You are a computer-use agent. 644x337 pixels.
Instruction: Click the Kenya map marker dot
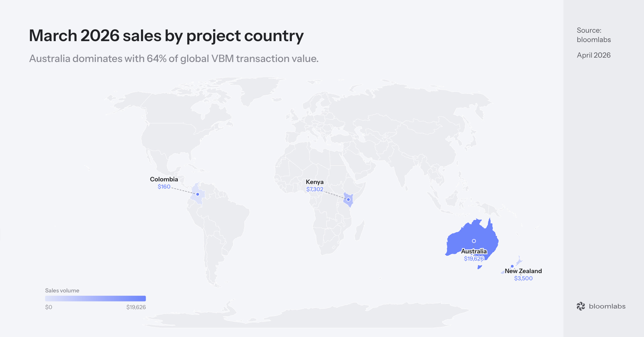[348, 200]
